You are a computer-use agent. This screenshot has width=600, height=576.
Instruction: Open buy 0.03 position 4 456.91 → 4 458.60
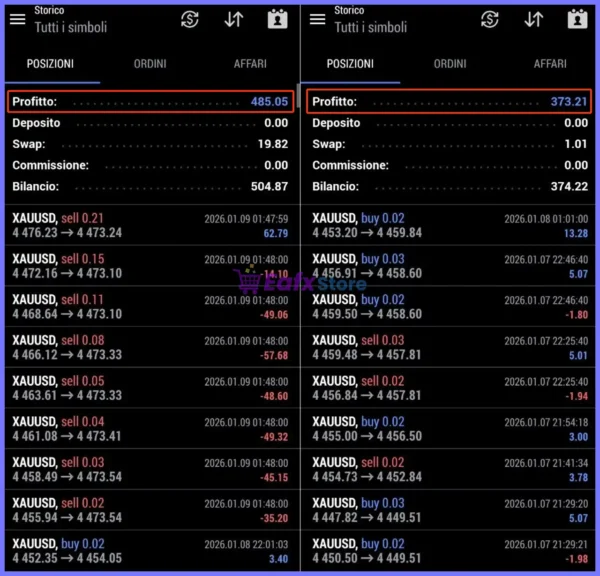point(448,266)
